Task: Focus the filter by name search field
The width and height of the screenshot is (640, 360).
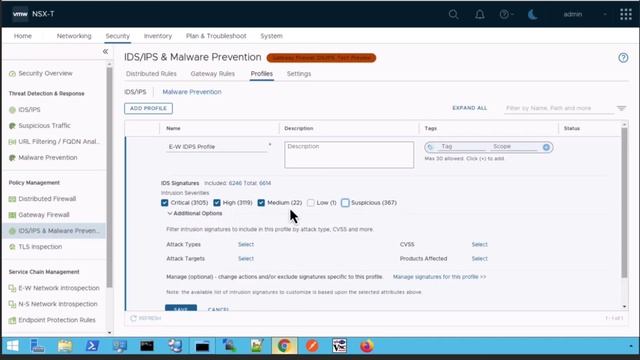Action: point(558,108)
